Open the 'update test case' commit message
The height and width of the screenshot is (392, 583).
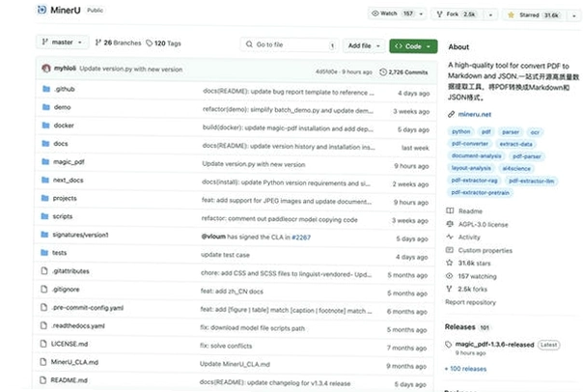point(225,255)
